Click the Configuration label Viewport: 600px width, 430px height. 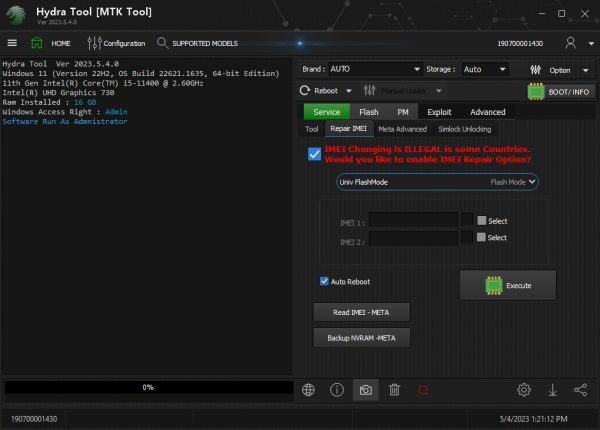(x=124, y=44)
